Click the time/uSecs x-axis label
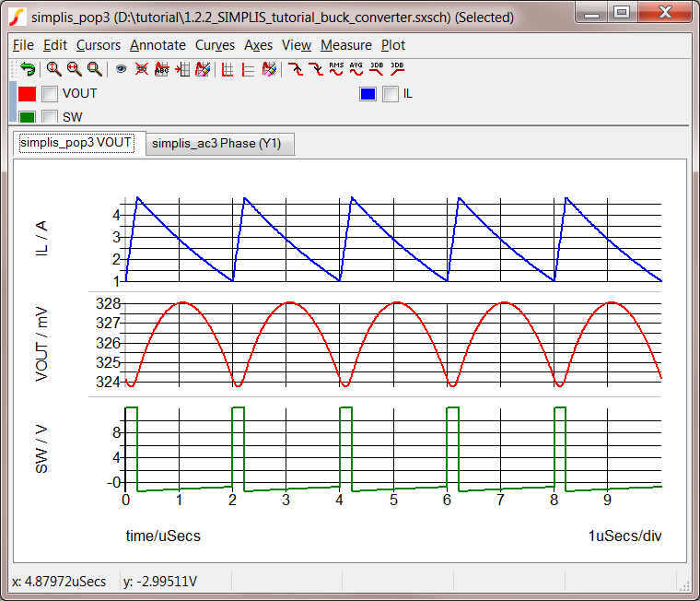This screenshot has height=601, width=700. tap(163, 536)
